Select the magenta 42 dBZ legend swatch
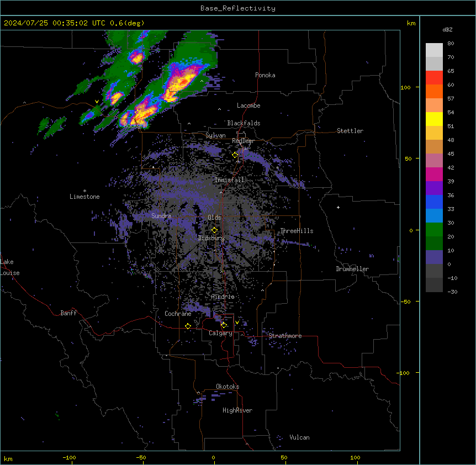Image resolution: width=476 pixels, height=465 pixels. coord(434,174)
